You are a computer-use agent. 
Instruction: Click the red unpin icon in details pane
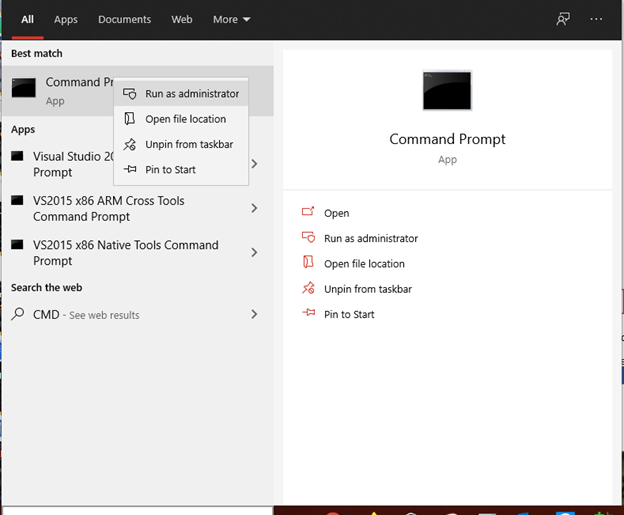click(x=308, y=288)
